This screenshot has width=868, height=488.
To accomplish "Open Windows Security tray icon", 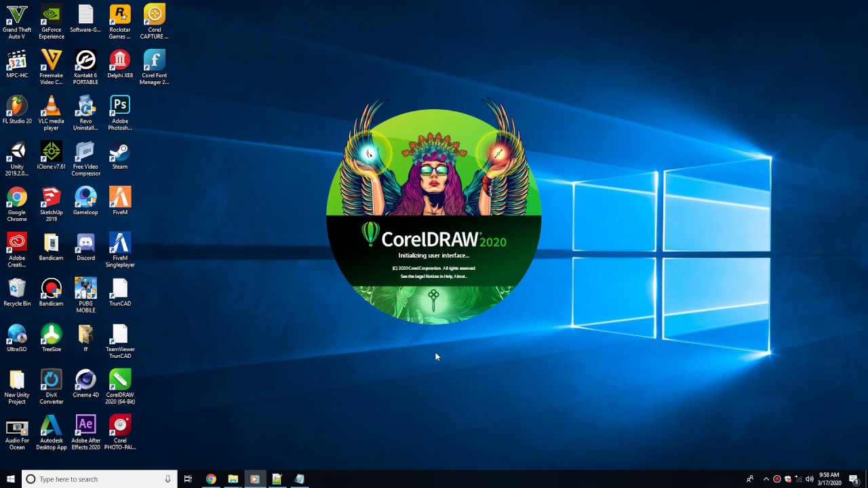I will (x=787, y=479).
